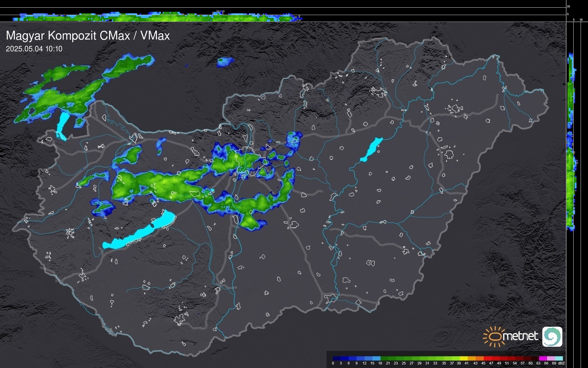Click the dark blue 0 dBZ legend swatch

pos(337,359)
